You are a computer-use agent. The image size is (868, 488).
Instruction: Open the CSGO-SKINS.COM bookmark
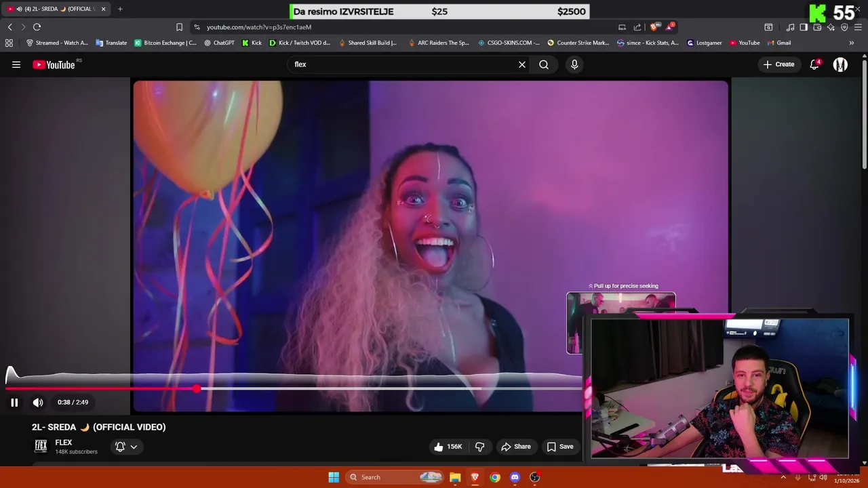(509, 43)
